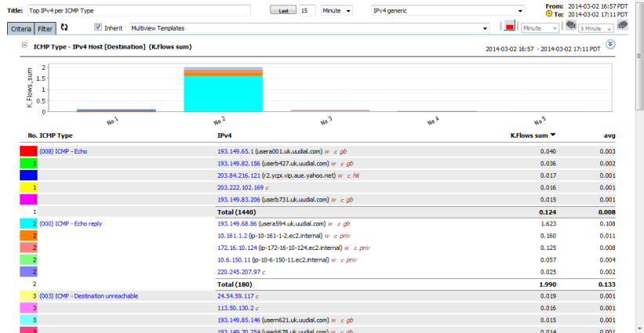Viewport: 644px width, 333px height.
Task: Click the Last count field showing 15
Action: [307, 11]
